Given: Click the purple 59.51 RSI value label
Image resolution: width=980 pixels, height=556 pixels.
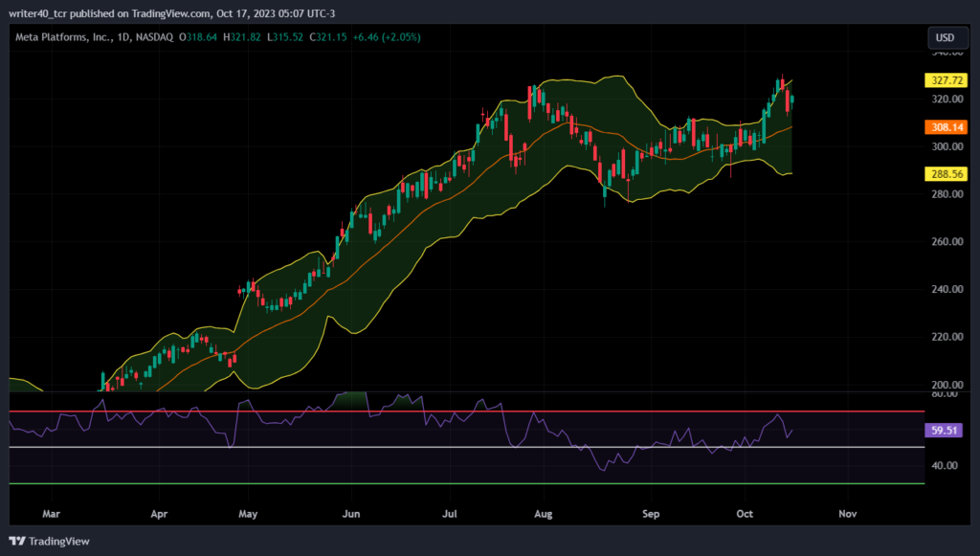Looking at the screenshot, I should [x=944, y=430].
